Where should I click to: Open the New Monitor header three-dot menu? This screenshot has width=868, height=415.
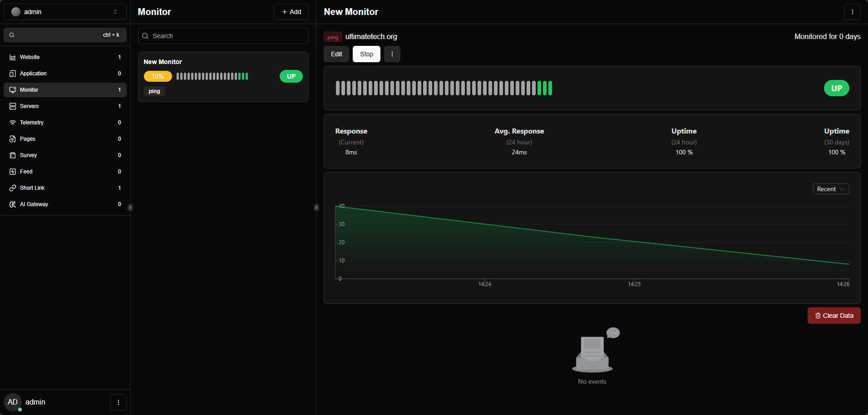pyautogui.click(x=853, y=12)
